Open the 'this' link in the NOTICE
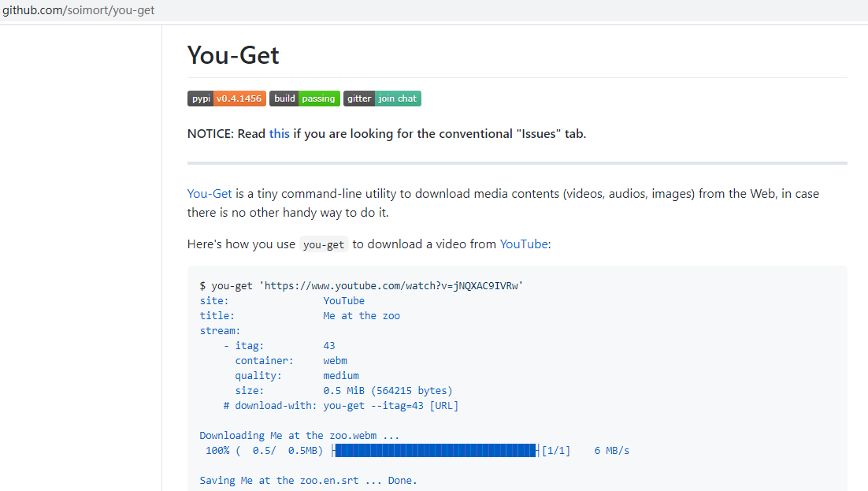The height and width of the screenshot is (491, 868). [x=279, y=133]
